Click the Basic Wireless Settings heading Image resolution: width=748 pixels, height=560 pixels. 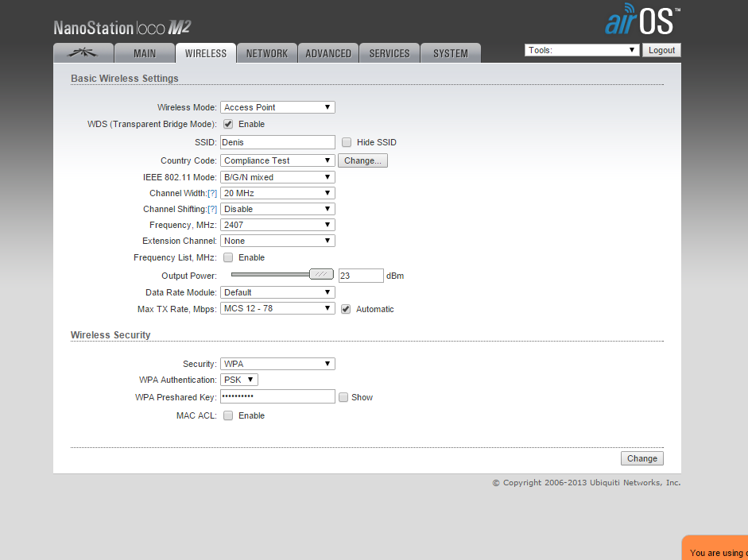pos(125,78)
